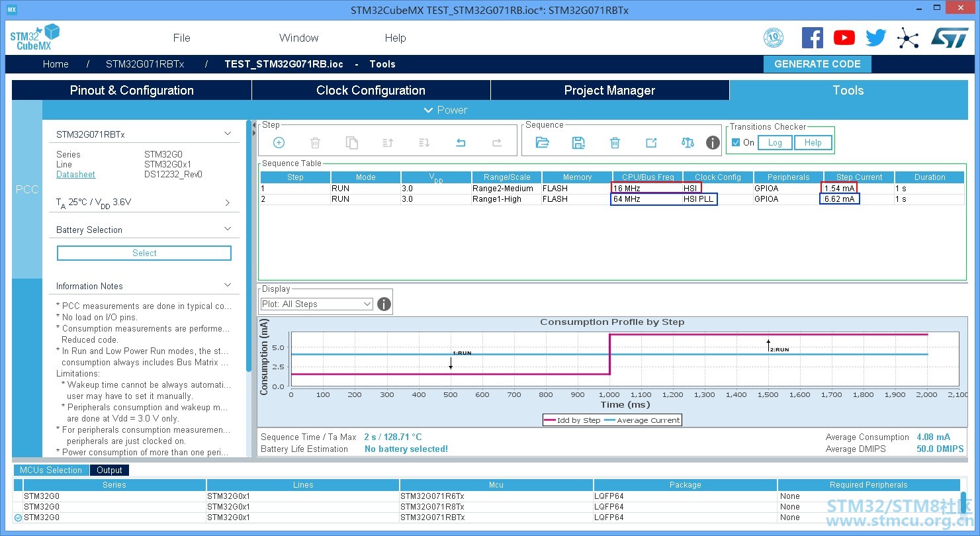Click the GENERATE CODE button
Image resolution: width=980 pixels, height=536 pixels.
pos(817,64)
